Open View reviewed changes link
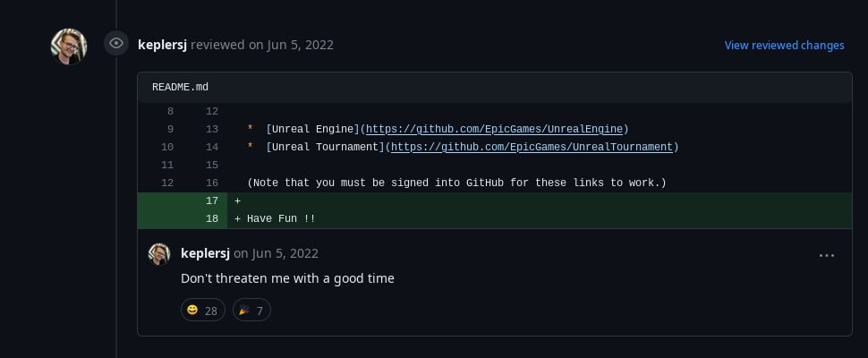868x358 pixels. tap(785, 46)
